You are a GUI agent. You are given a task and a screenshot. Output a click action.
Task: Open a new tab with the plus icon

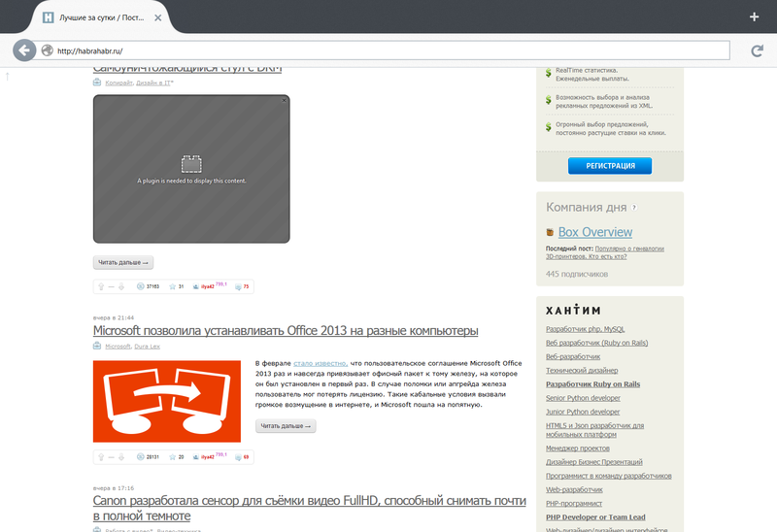[754, 17]
